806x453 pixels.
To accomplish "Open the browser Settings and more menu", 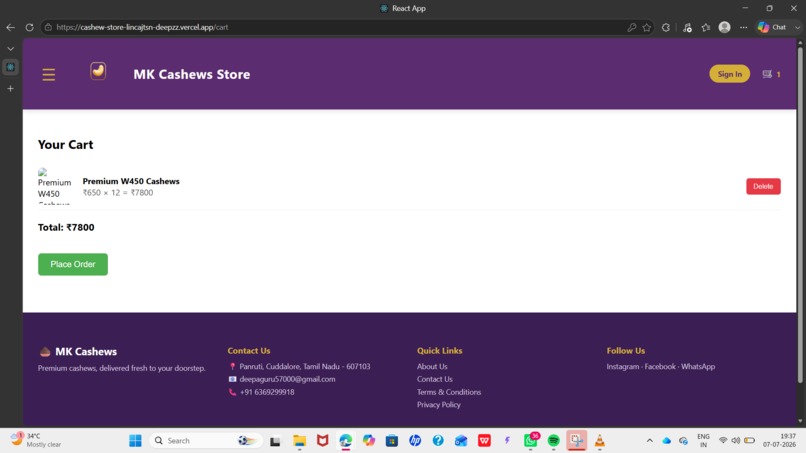I will click(743, 27).
